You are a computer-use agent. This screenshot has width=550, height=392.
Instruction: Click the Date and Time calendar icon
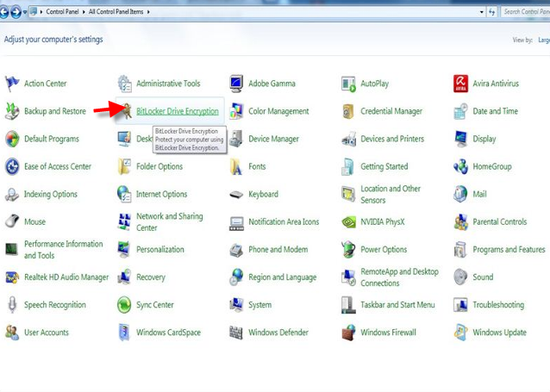[460, 111]
